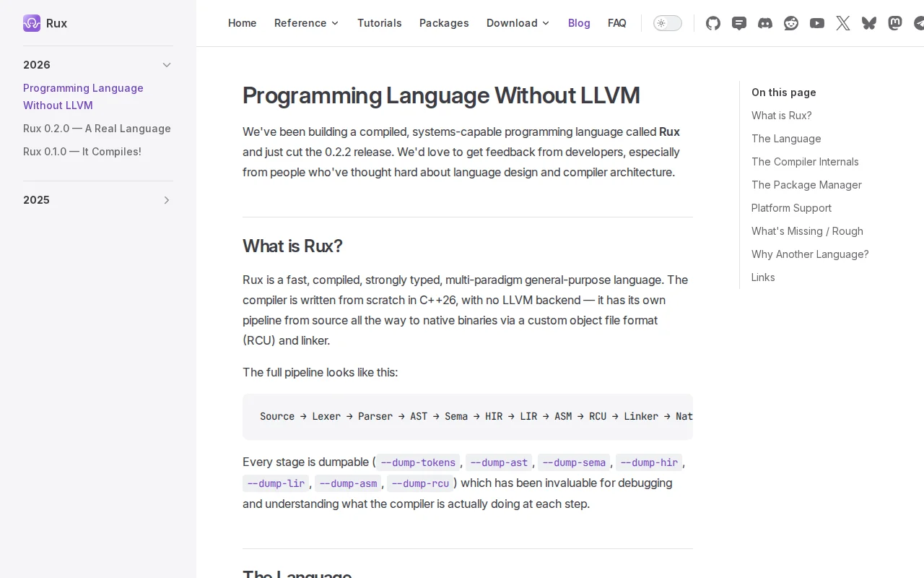Open the YouTube icon link
The image size is (924, 578).
817,23
